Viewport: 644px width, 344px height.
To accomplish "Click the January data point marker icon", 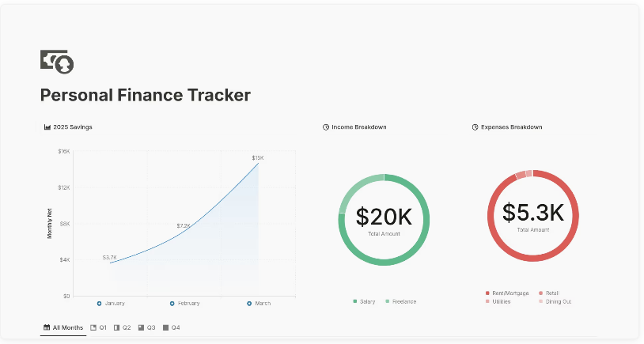I will pyautogui.click(x=99, y=304).
